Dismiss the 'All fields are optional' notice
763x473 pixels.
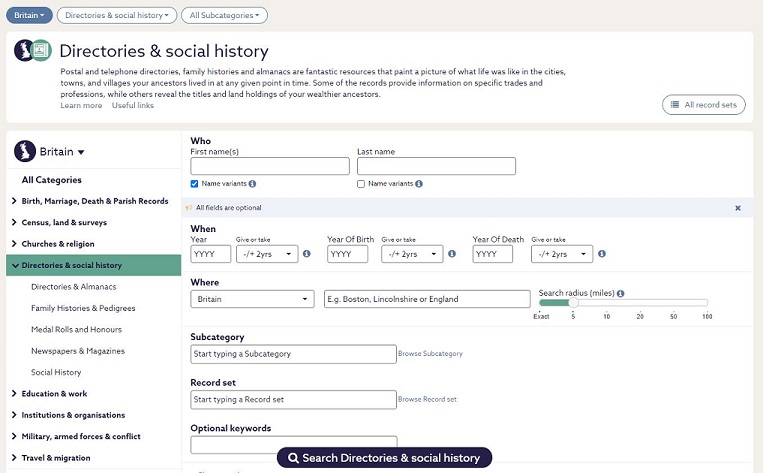click(738, 208)
